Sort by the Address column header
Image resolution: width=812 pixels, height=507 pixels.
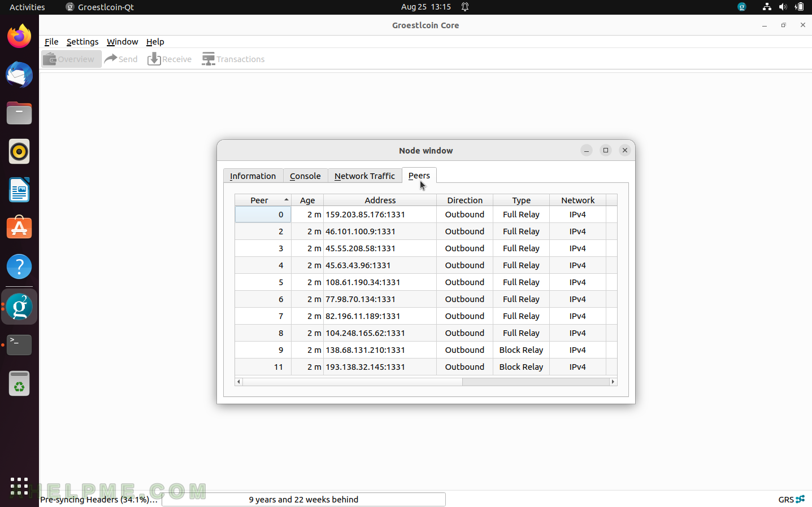click(380, 200)
